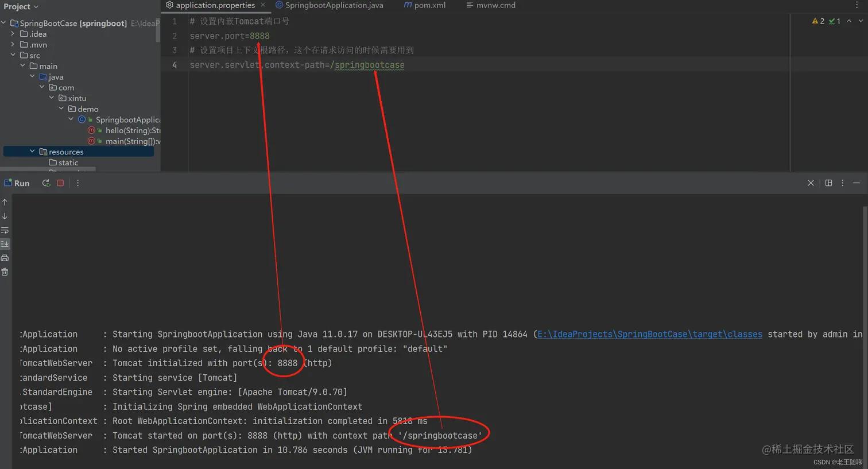Toggle scroll to end of console
Image resolution: width=868 pixels, height=469 pixels.
(5, 244)
